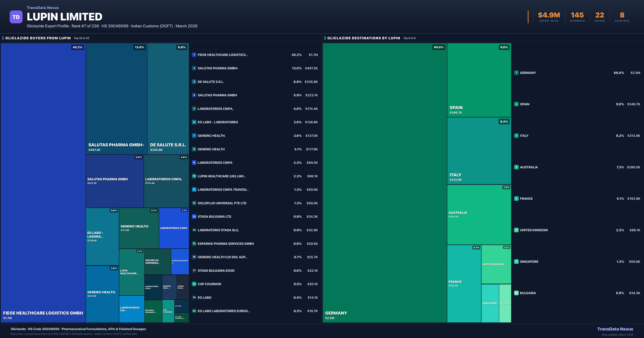Switch to GLICLAZIDE DESTINATIONS BY LUPIN section
Screen dimensions: 644x338
364,38
